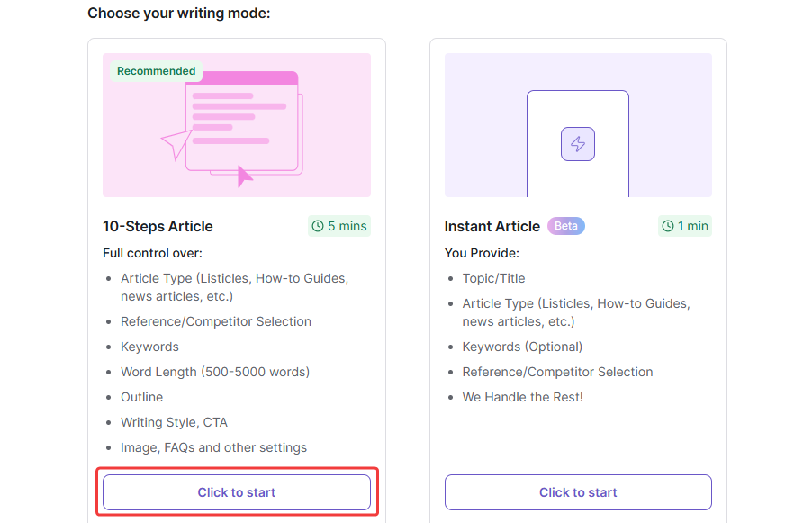Click the Reference/Competitor Selection item in 10-Steps
The height and width of the screenshot is (523, 812).
click(216, 321)
